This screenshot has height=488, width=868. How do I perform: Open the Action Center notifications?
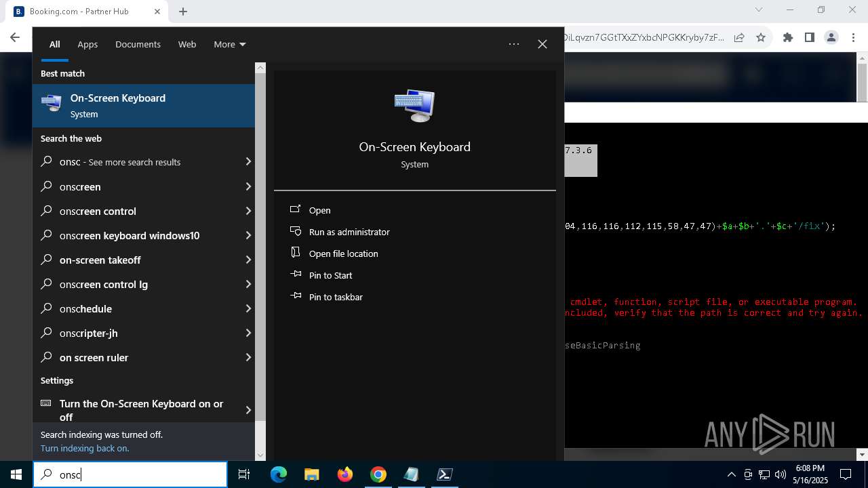846,474
